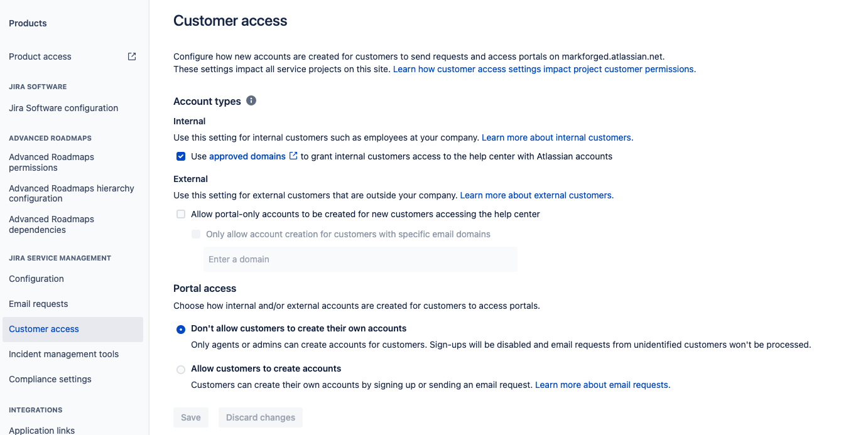Open the external link icon next to approved domains

tap(293, 156)
